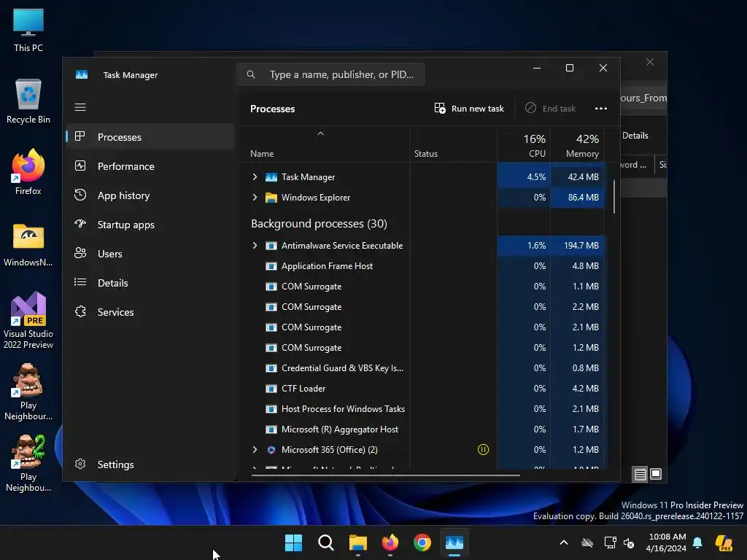Open the App history page
Viewport: 747px width, 560px height.
pyautogui.click(x=150, y=195)
